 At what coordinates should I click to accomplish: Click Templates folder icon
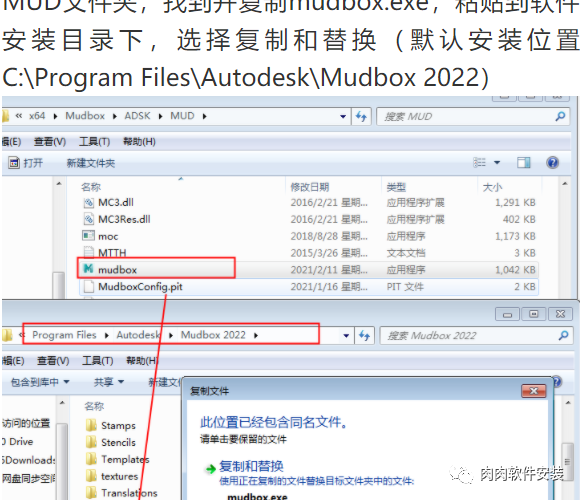[x=91, y=459]
